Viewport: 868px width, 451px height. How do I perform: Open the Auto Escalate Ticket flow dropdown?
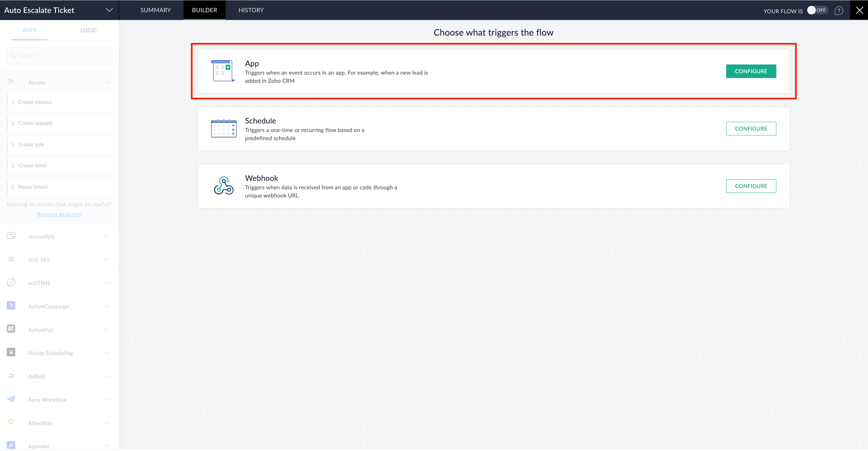pos(109,10)
